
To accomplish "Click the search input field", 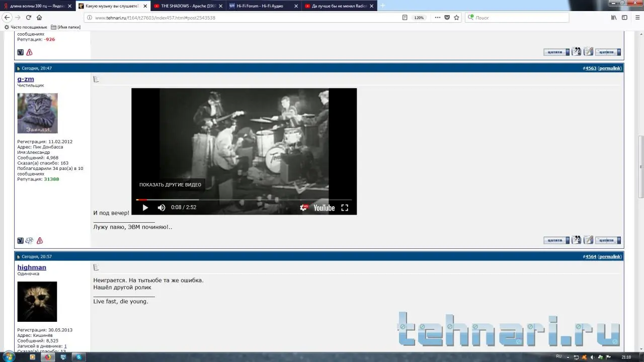I will pyautogui.click(x=518, y=18).
